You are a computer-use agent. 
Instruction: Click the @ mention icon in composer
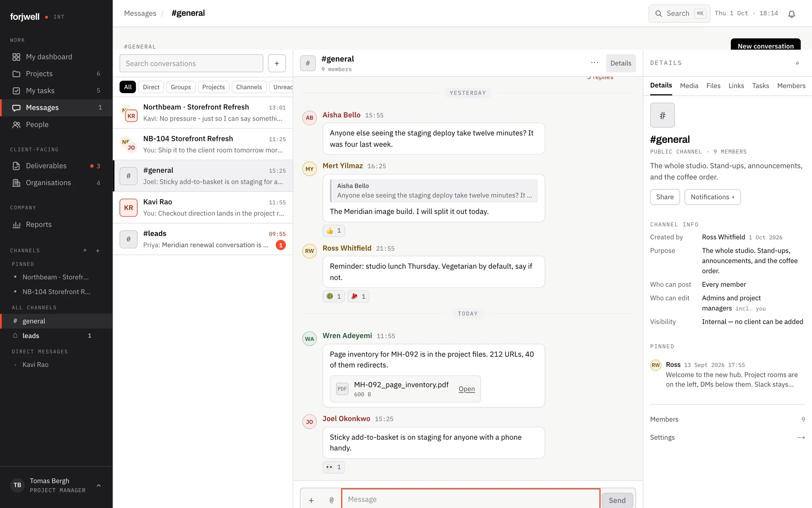(332, 500)
